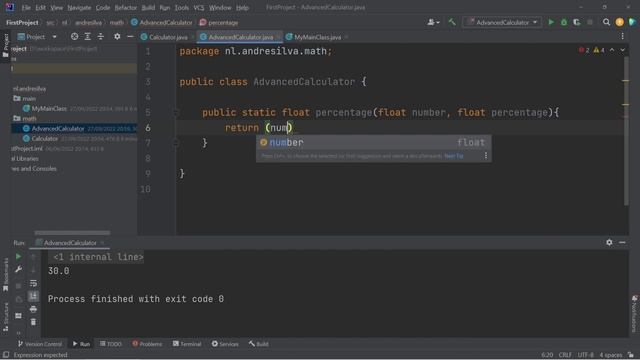640x360 pixels.
Task: Run AdvancedCalculator with the toolbar play icon
Action: 551,22
